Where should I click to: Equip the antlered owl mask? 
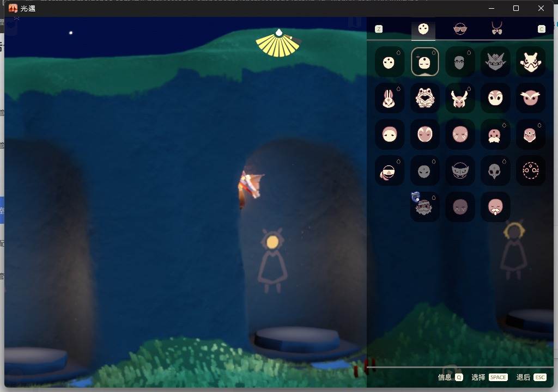click(x=460, y=98)
